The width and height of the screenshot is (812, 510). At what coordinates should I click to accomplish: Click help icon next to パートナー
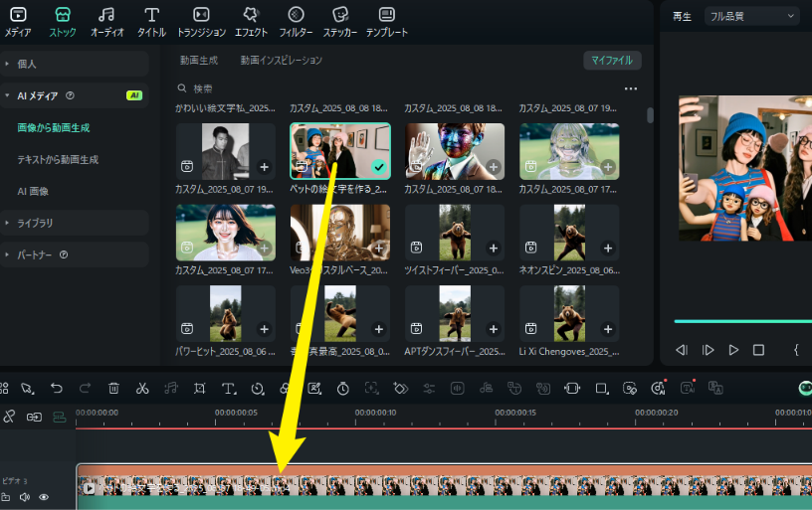coord(64,255)
